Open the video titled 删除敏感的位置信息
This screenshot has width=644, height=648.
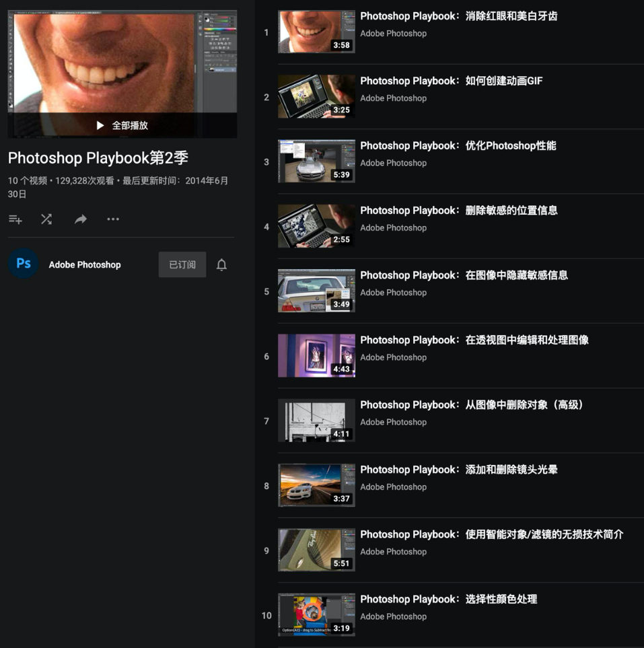point(459,211)
